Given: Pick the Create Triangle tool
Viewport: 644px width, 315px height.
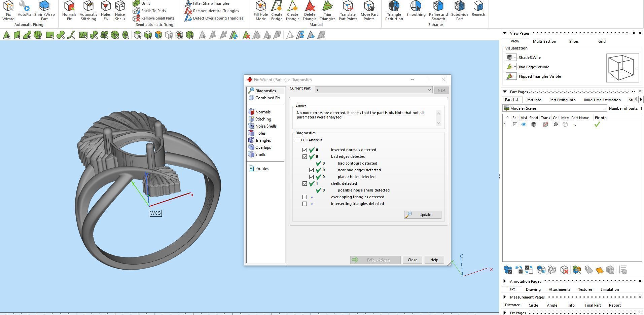Looking at the screenshot, I should tap(292, 10).
